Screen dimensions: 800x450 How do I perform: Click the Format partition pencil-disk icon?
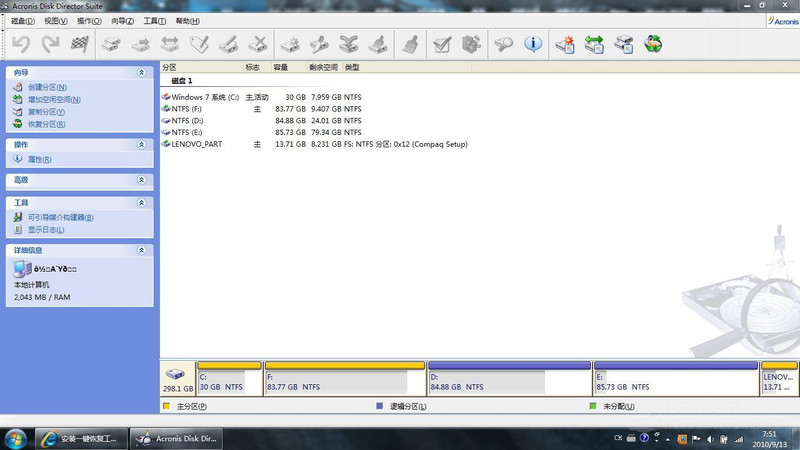click(229, 44)
